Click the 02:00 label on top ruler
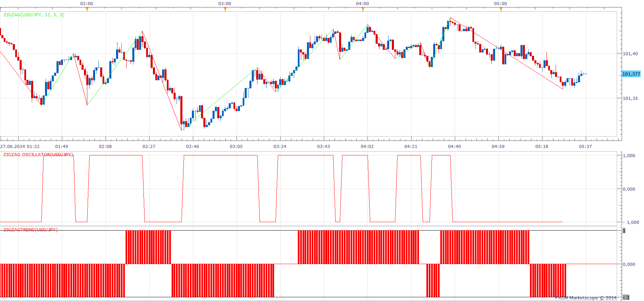This screenshot has height=301, width=644. tap(87, 4)
